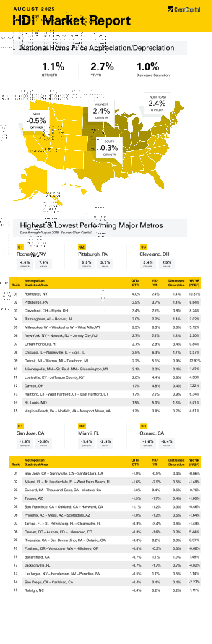Select the Northeast 2.4% region callout
The width and height of the screenshot is (212, 644).
pos(157,103)
